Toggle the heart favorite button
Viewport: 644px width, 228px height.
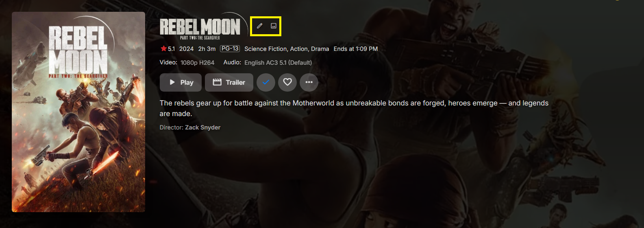pyautogui.click(x=287, y=82)
